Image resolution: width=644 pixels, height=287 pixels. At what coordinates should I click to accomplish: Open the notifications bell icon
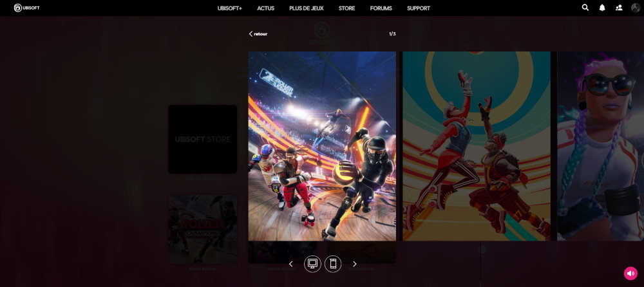(602, 8)
